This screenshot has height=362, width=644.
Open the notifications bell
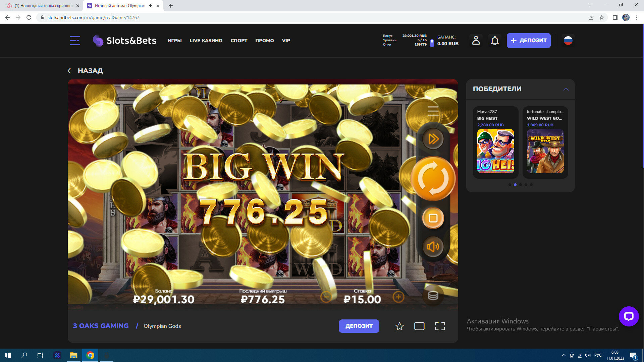click(495, 41)
